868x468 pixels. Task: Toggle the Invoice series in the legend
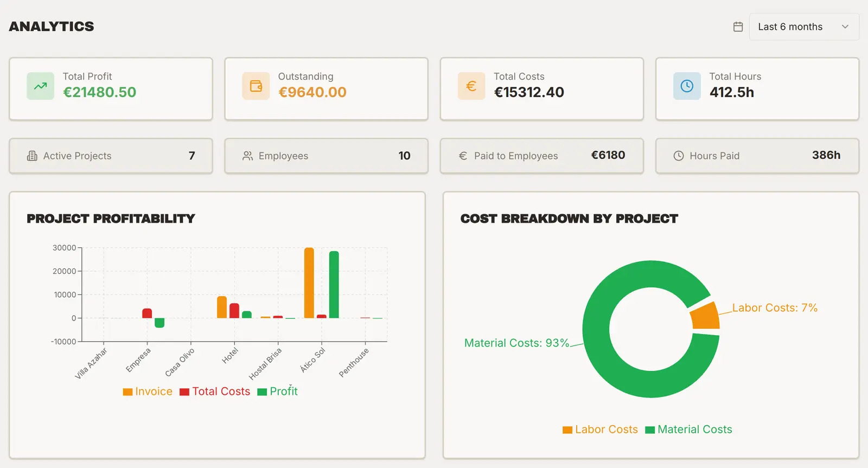tap(148, 392)
